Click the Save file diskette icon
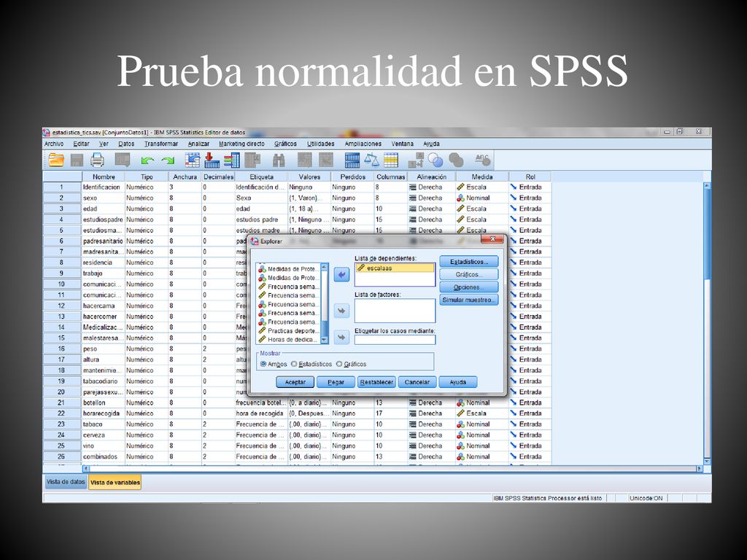 coord(77,160)
